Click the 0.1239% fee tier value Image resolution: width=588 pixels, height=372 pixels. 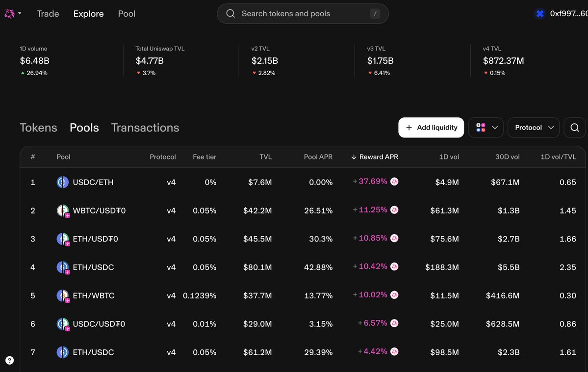pos(200,296)
